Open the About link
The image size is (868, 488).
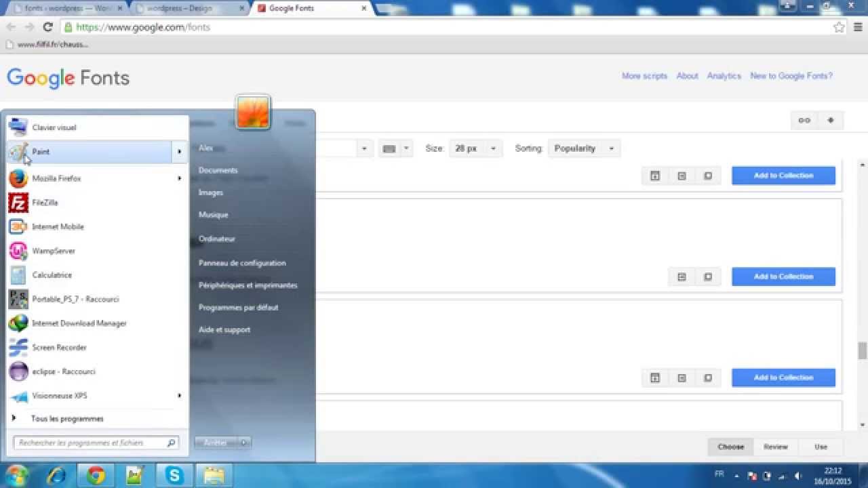687,76
